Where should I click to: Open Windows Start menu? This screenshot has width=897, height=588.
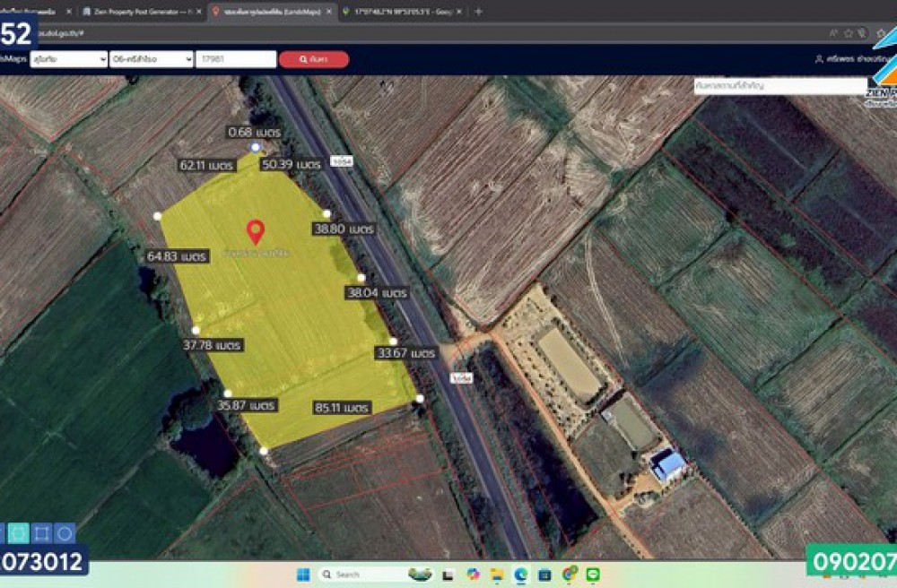tap(302, 575)
